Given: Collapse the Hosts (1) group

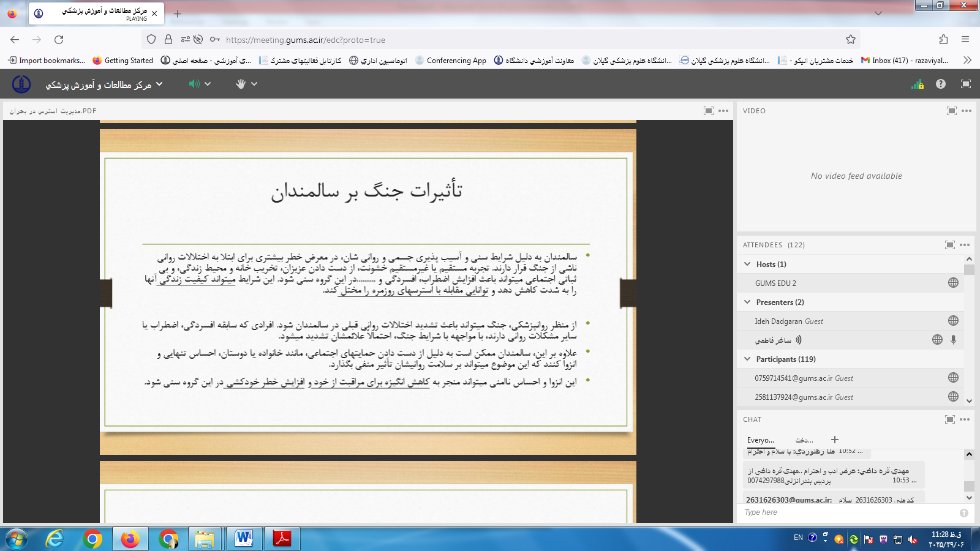Looking at the screenshot, I should [747, 264].
